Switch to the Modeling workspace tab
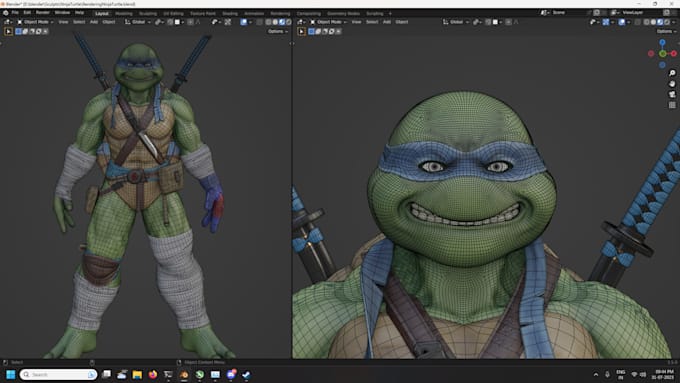 [x=124, y=13]
